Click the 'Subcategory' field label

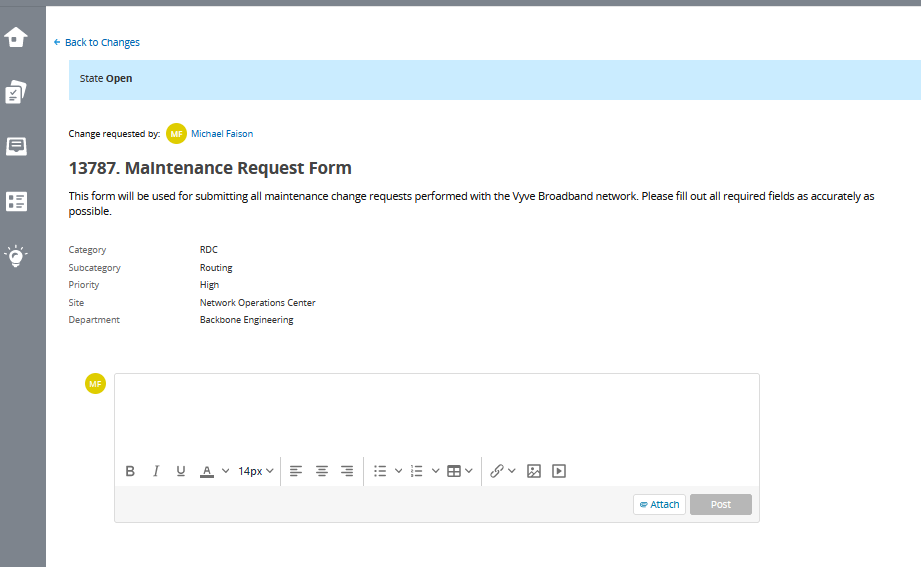[x=95, y=267]
